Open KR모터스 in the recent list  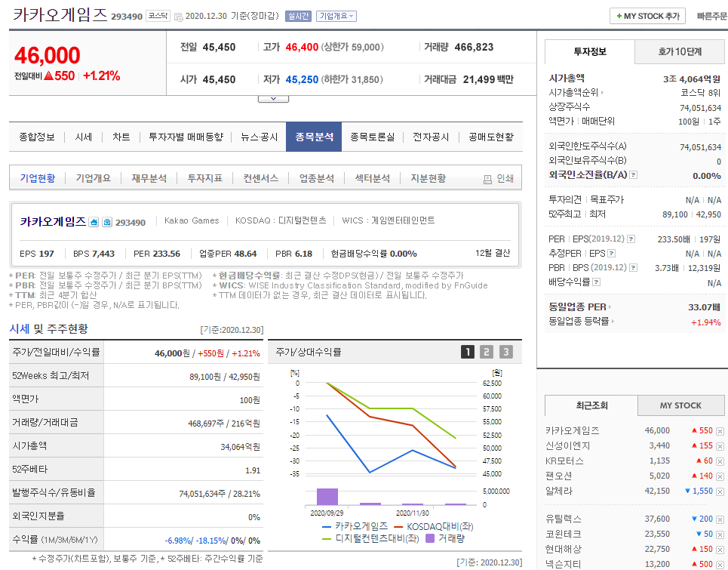pos(564,461)
